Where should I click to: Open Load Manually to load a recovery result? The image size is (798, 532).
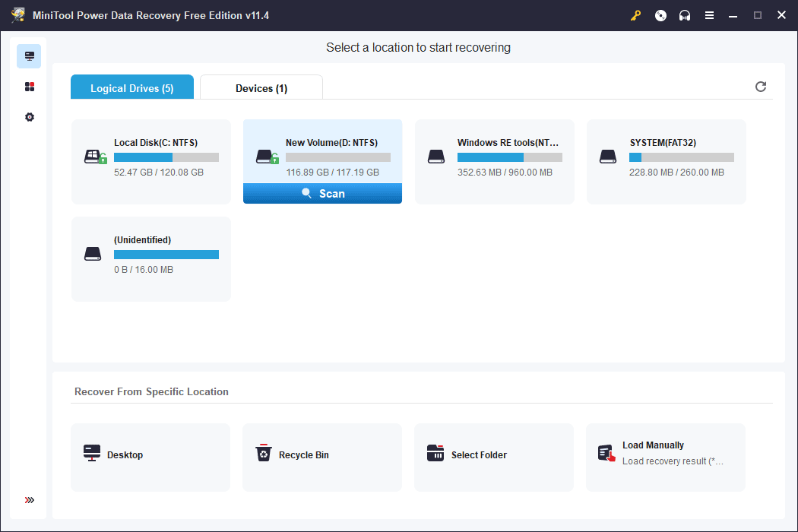coord(665,454)
